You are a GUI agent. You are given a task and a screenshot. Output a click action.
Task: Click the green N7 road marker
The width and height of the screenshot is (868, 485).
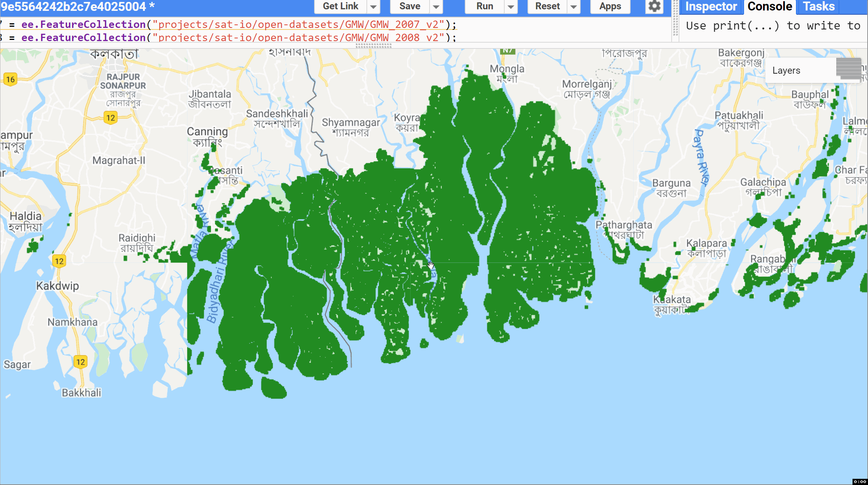tap(507, 51)
